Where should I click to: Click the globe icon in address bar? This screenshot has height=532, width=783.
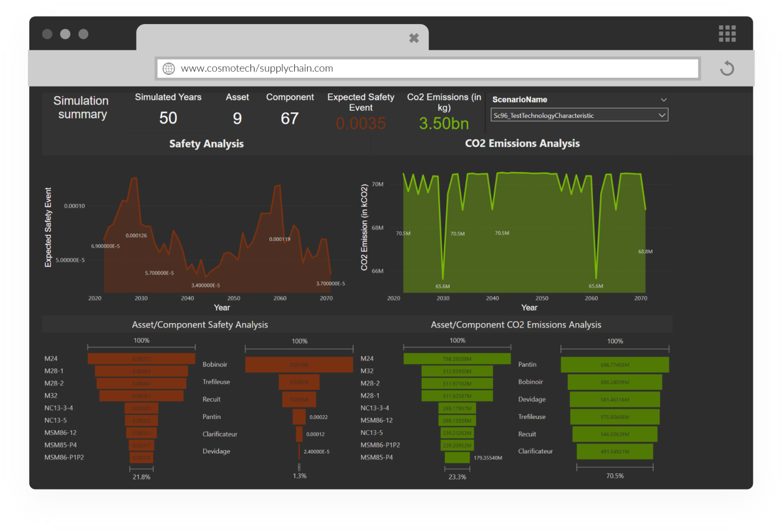tap(168, 69)
